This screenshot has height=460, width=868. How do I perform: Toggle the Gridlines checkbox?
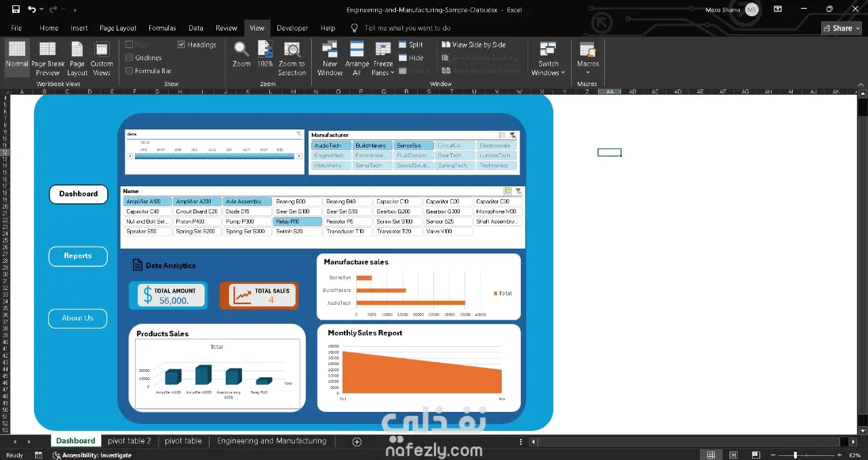[x=129, y=58]
